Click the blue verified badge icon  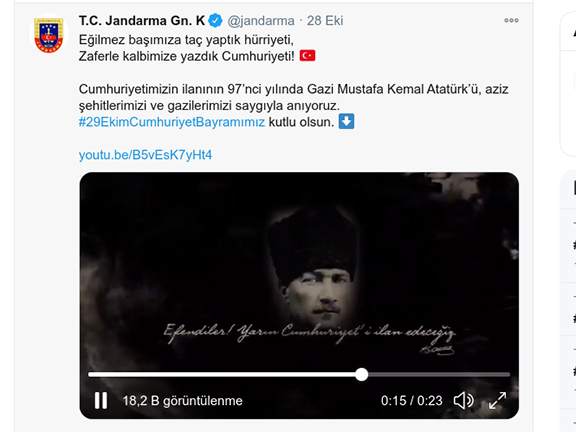click(215, 21)
